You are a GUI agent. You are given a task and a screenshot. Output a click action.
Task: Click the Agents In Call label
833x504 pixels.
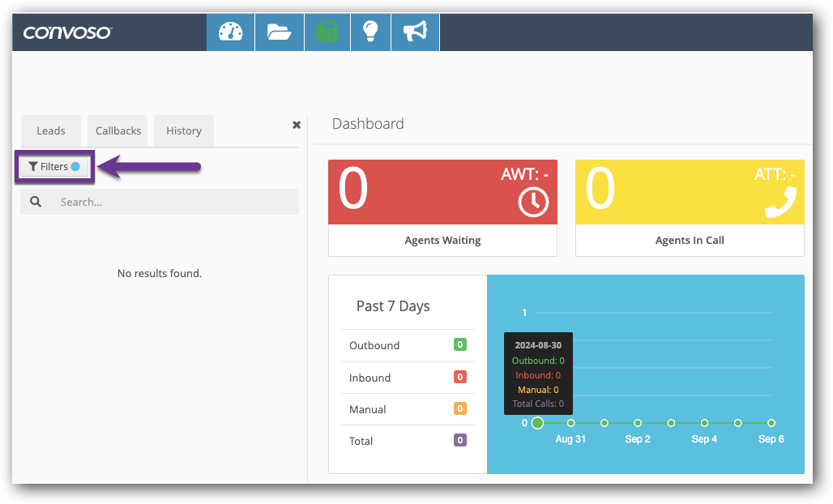[690, 240]
